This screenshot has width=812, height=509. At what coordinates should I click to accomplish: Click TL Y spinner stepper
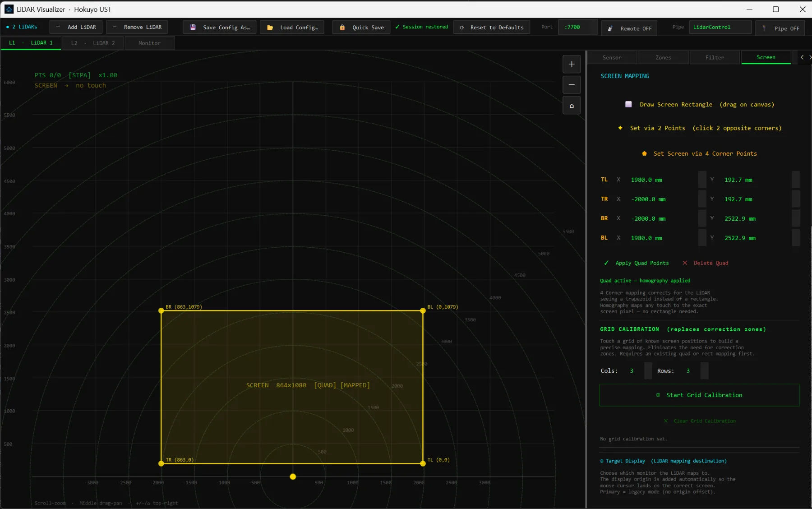(796, 180)
